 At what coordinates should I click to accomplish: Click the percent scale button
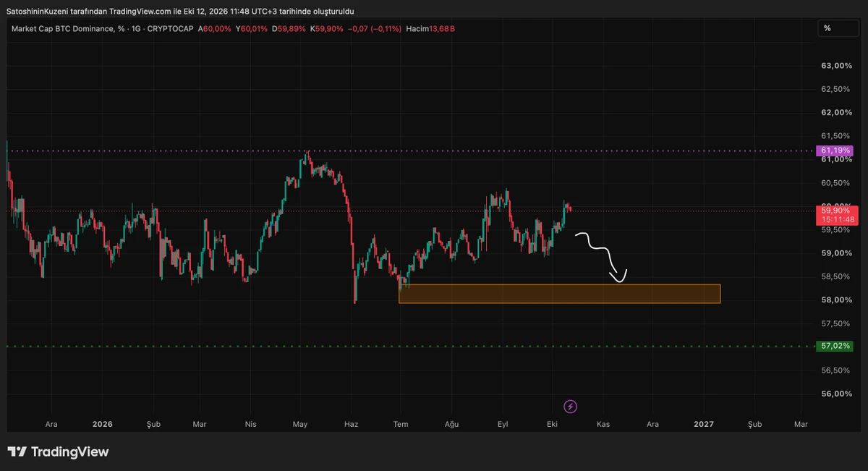(838, 28)
